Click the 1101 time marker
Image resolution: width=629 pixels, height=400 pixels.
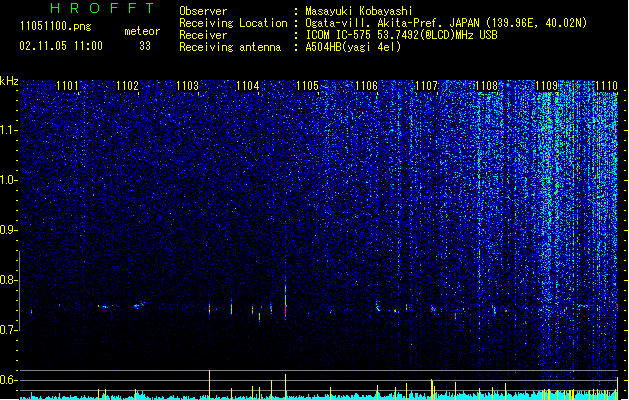(x=67, y=86)
